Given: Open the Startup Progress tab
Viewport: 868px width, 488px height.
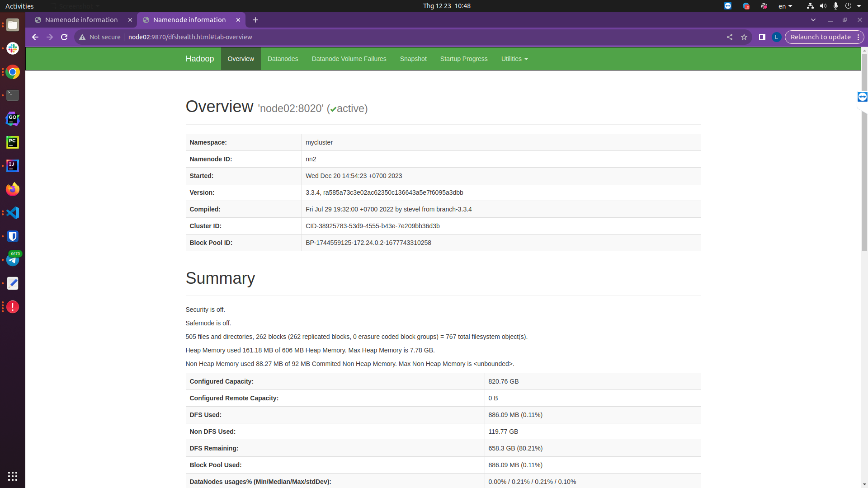Looking at the screenshot, I should [464, 59].
